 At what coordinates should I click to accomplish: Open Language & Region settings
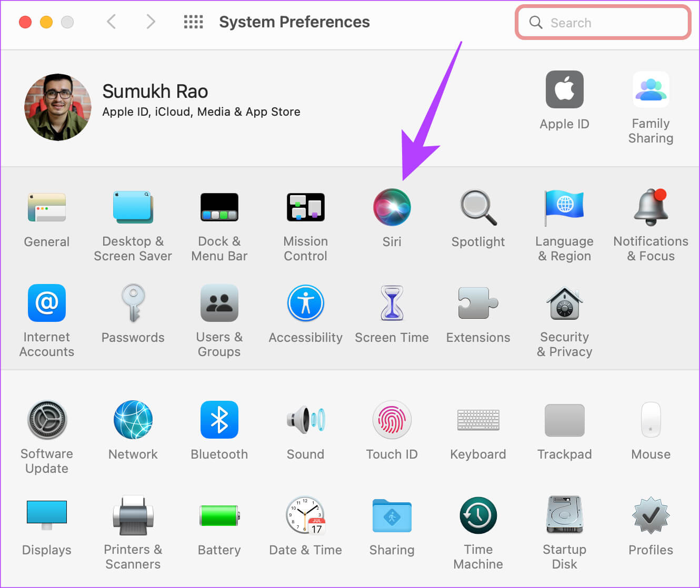(x=565, y=207)
